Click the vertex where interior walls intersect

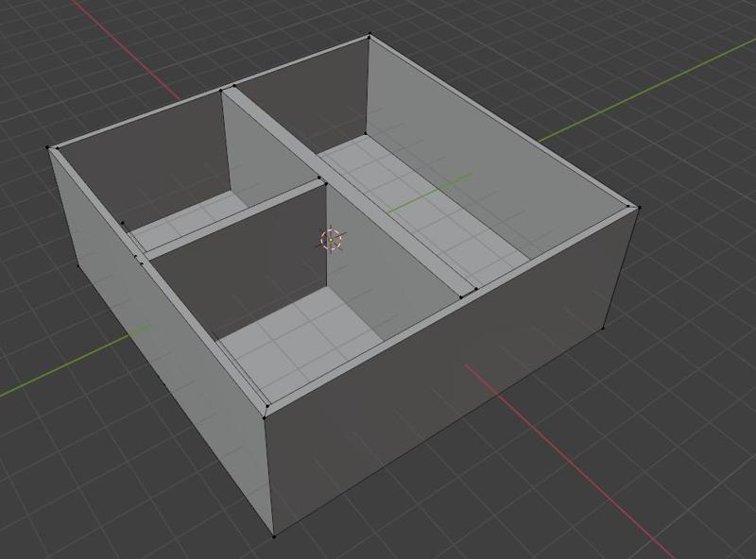pos(329,185)
